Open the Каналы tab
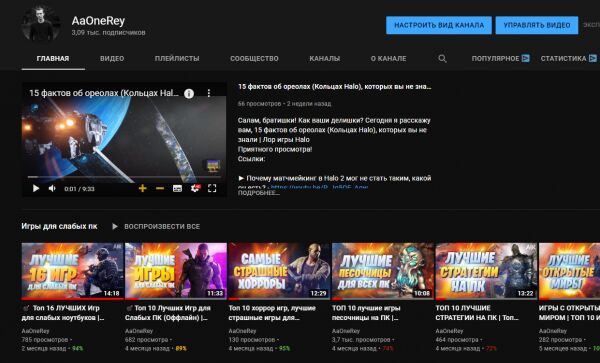 (x=324, y=59)
